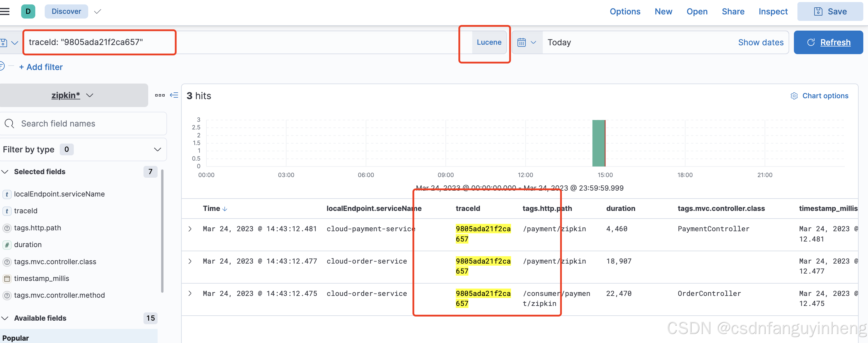Click the green D space avatar
The image size is (868, 343).
point(28,11)
